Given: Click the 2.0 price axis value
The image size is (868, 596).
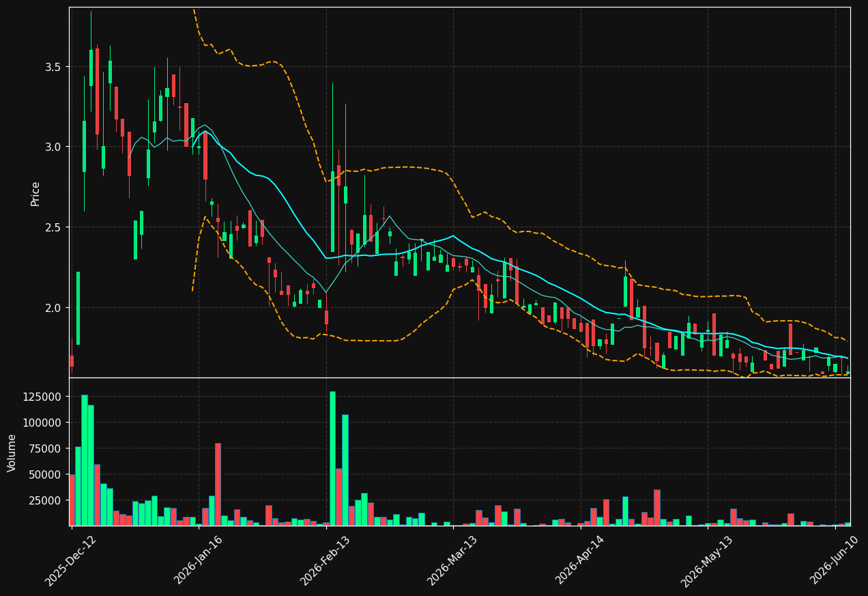Looking at the screenshot, I should (x=53, y=308).
